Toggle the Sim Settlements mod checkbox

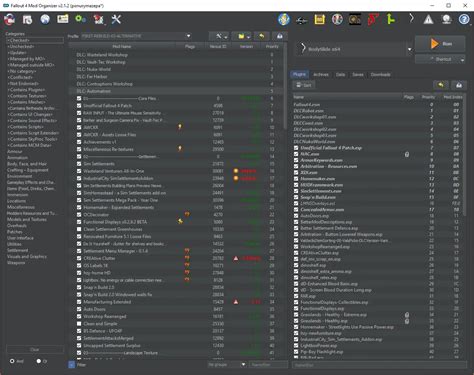point(79,164)
